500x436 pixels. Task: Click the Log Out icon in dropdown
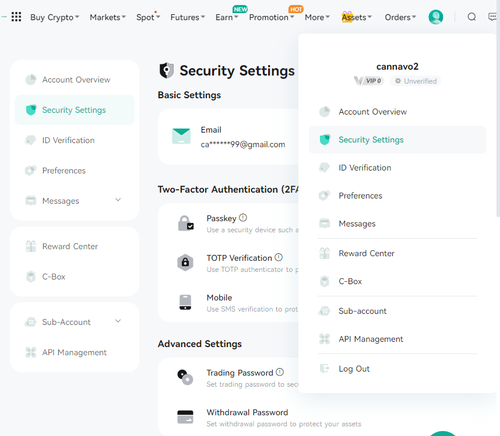click(x=324, y=368)
